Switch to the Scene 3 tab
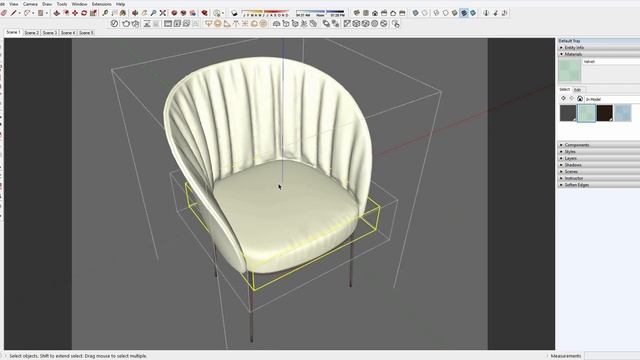The image size is (640, 360). pyautogui.click(x=50, y=32)
